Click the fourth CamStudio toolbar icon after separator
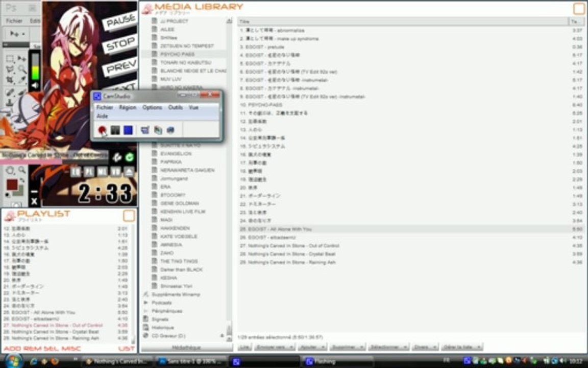Image resolution: width=588 pixels, height=368 pixels. [145, 130]
